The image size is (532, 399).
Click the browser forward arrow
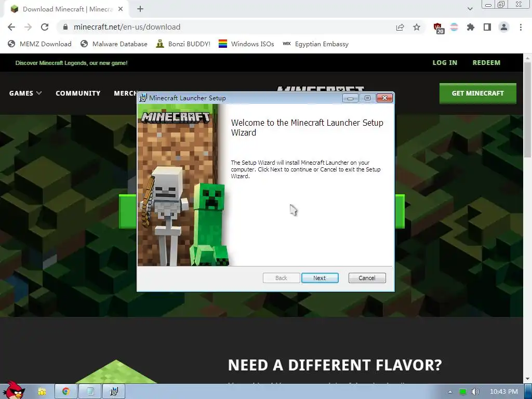[28, 27]
